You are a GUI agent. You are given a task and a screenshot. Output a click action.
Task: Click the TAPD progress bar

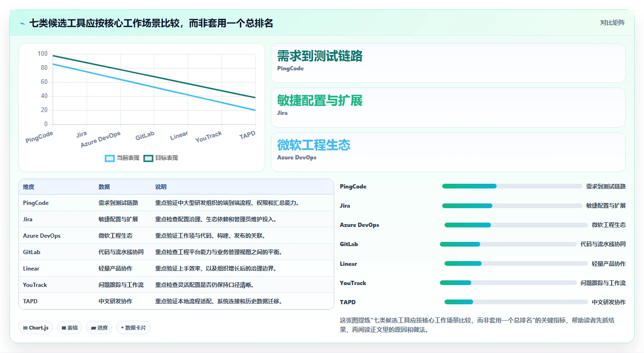tap(516, 302)
